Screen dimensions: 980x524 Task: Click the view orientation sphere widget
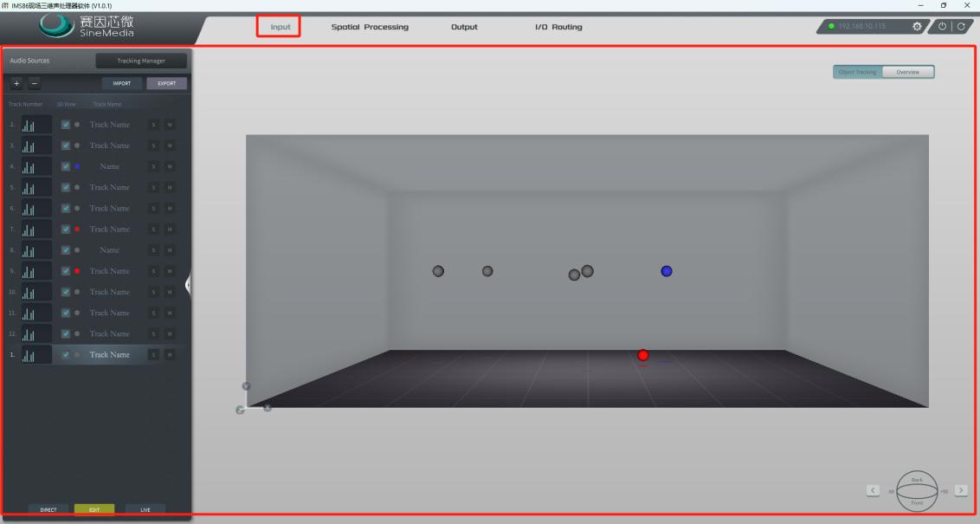pos(917,491)
